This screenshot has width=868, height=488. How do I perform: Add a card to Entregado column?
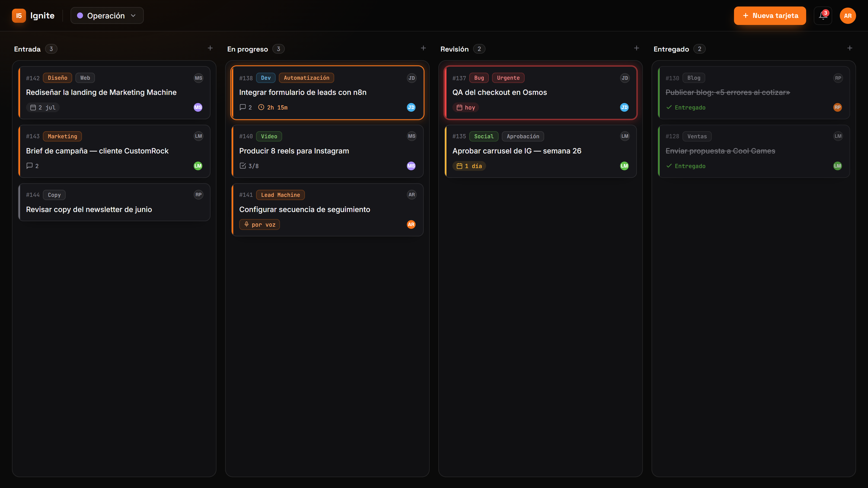pyautogui.click(x=850, y=48)
